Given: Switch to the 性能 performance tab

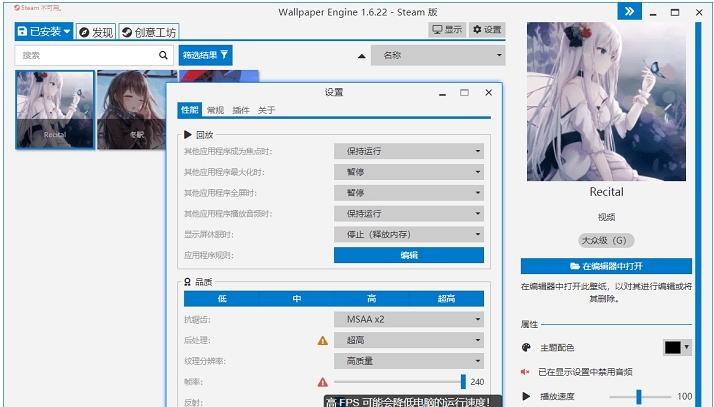Looking at the screenshot, I should [189, 110].
